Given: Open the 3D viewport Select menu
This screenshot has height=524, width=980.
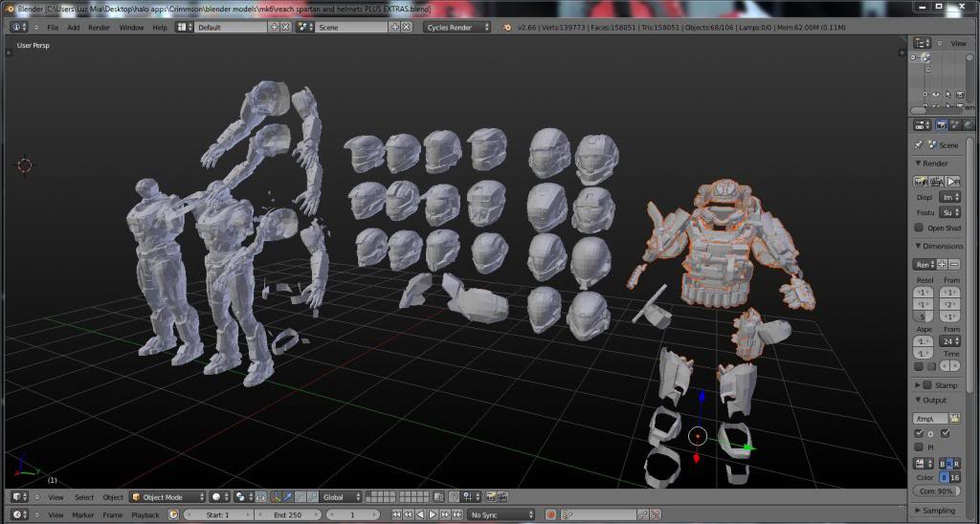Looking at the screenshot, I should [x=84, y=497].
